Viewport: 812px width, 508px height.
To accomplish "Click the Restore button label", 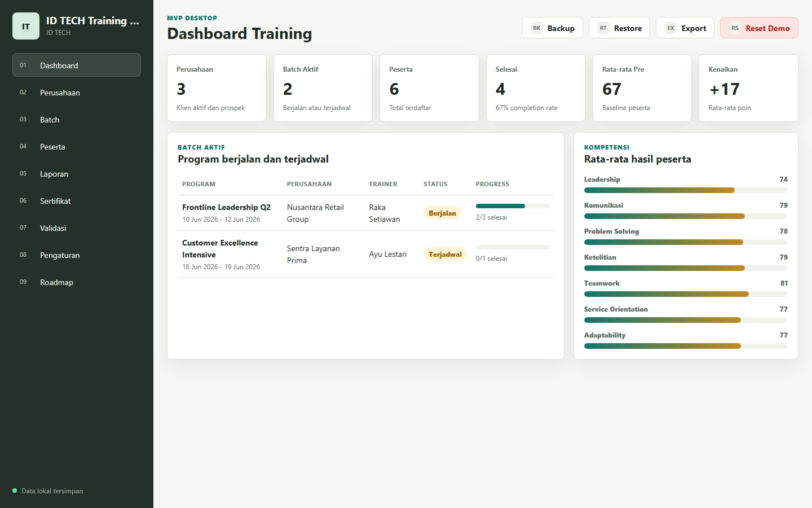I will point(628,28).
